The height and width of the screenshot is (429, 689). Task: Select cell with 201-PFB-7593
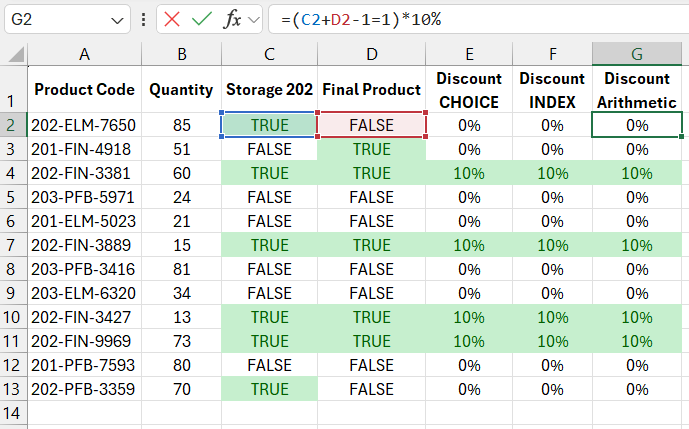84,365
